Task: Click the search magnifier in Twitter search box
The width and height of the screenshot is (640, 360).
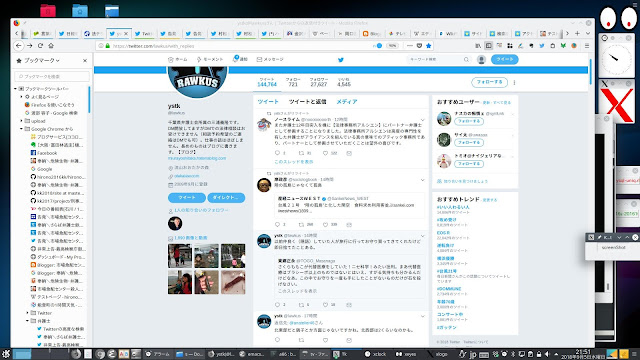Action: tap(466, 60)
